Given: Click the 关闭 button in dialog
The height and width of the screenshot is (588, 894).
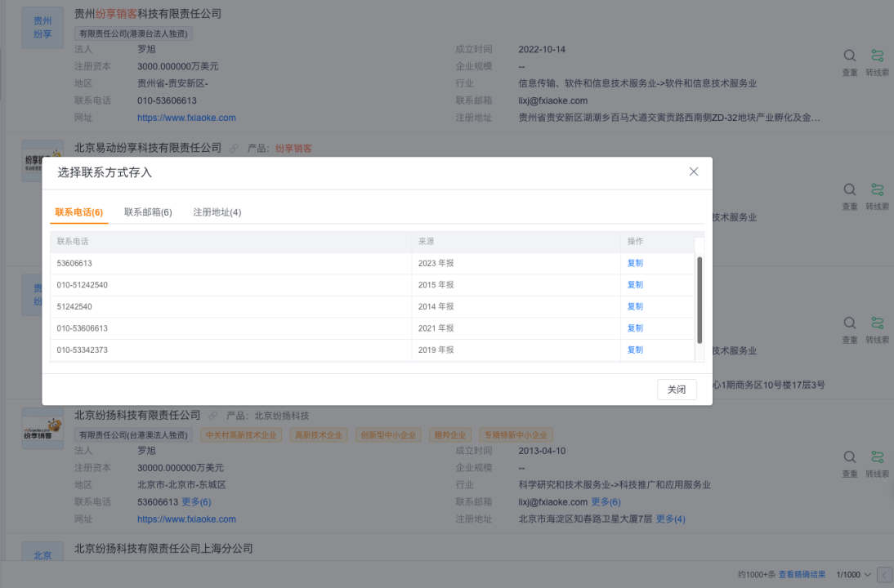Looking at the screenshot, I should (677, 390).
